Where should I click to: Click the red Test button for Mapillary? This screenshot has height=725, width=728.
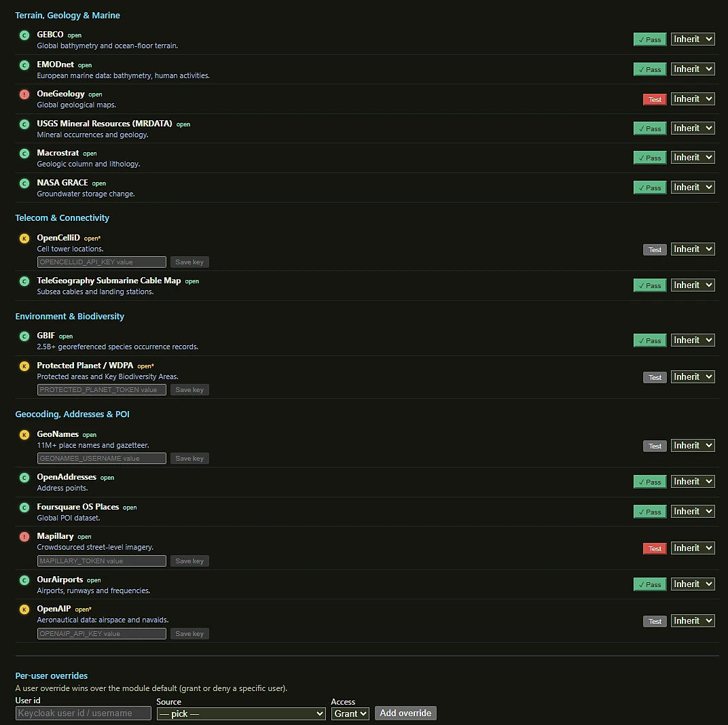click(x=655, y=549)
